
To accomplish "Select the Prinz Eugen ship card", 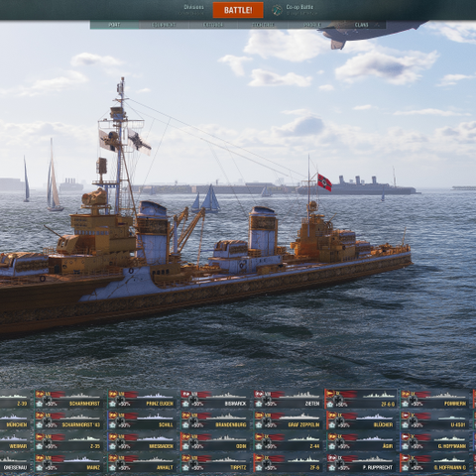I will tap(142, 399).
